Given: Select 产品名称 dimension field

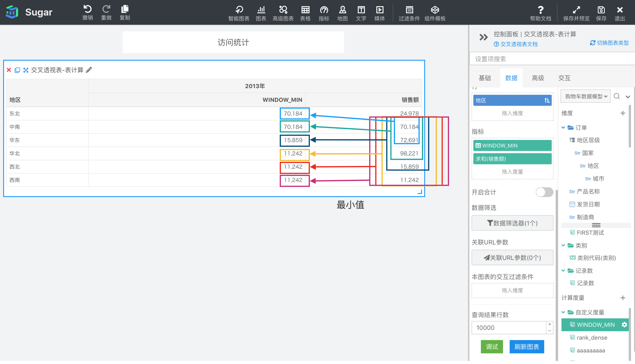Looking at the screenshot, I should [x=584, y=192].
